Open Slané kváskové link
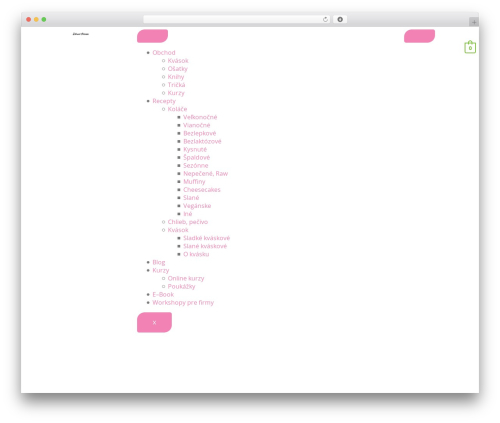 coord(205,246)
